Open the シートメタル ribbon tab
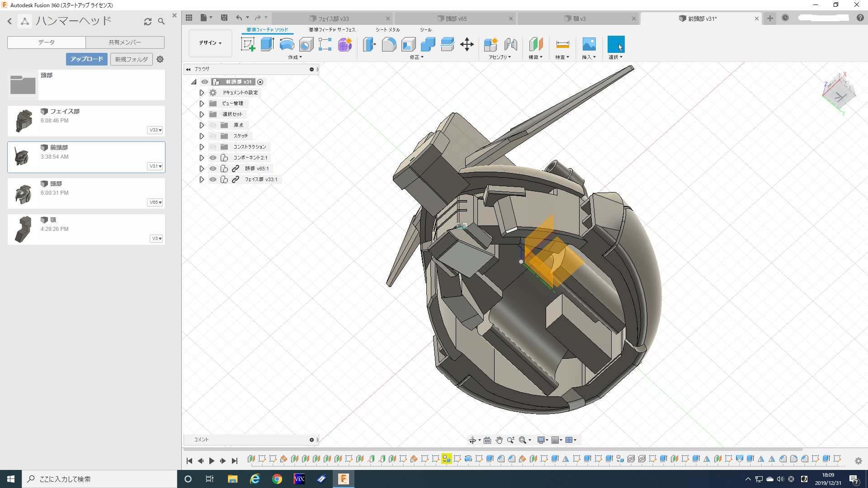 coord(387,30)
